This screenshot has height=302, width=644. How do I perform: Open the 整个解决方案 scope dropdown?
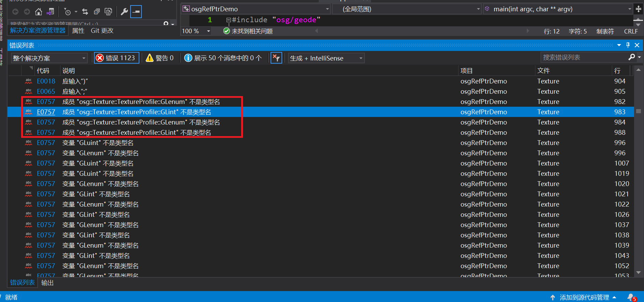(49, 58)
